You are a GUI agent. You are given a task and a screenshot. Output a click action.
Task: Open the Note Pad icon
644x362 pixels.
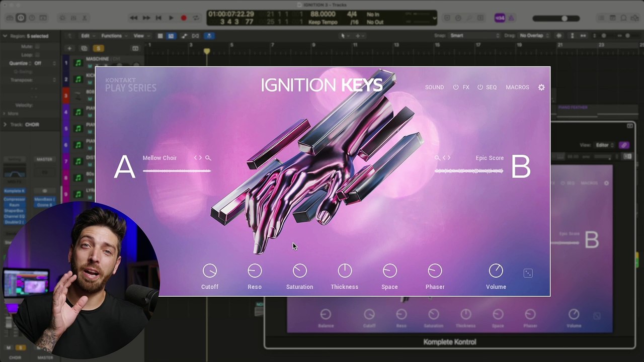(x=612, y=18)
